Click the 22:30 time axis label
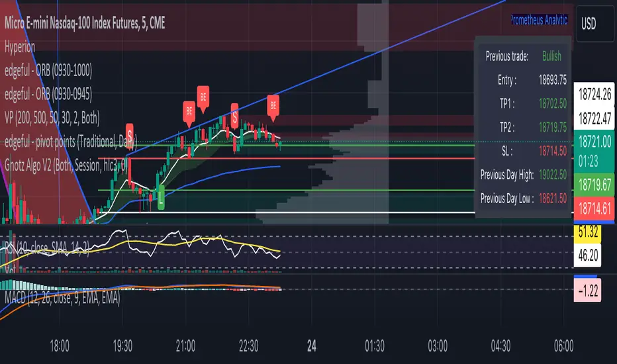Image resolution: width=617 pixels, height=364 pixels. pos(248,346)
